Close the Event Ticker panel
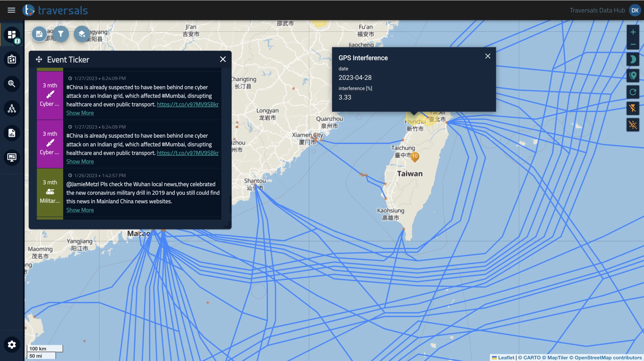Viewport: 644px width, 361px height. [x=223, y=59]
